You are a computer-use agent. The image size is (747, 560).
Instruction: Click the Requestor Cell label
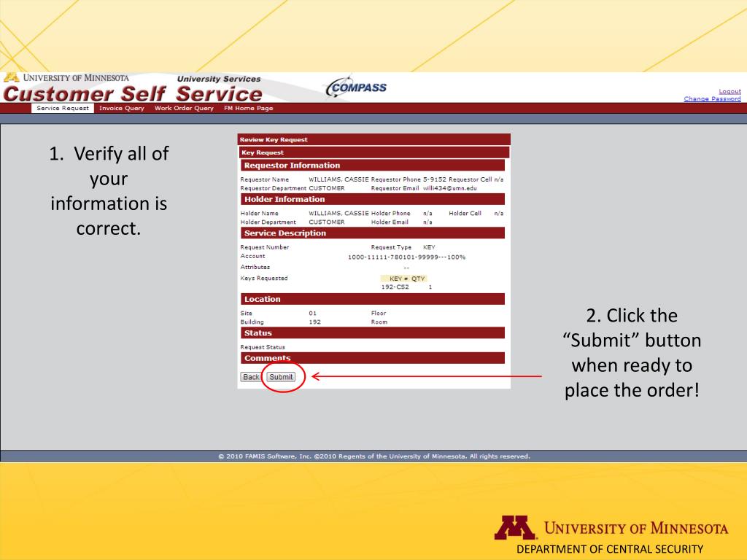[471, 179]
